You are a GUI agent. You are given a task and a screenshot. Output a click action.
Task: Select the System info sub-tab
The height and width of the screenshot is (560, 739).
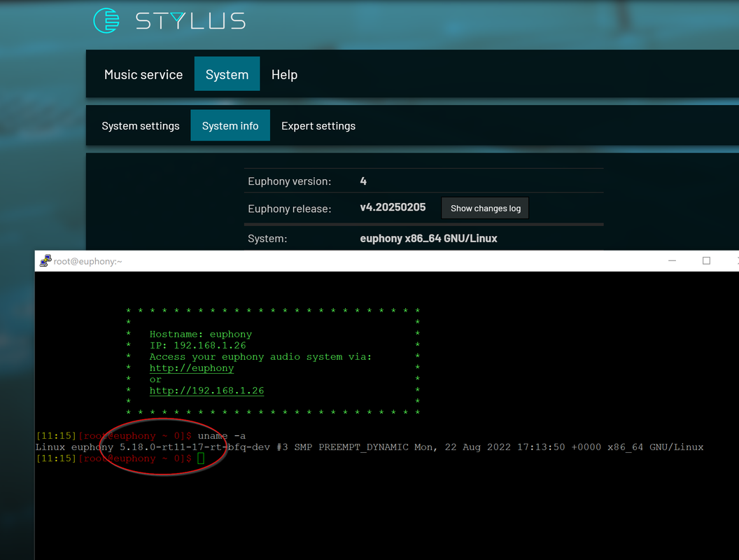click(230, 125)
